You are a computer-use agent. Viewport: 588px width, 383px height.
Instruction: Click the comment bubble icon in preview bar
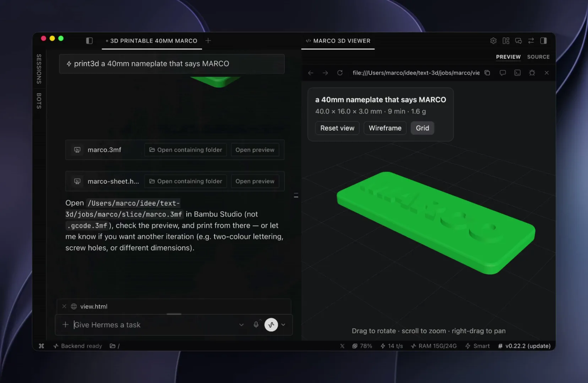(503, 73)
